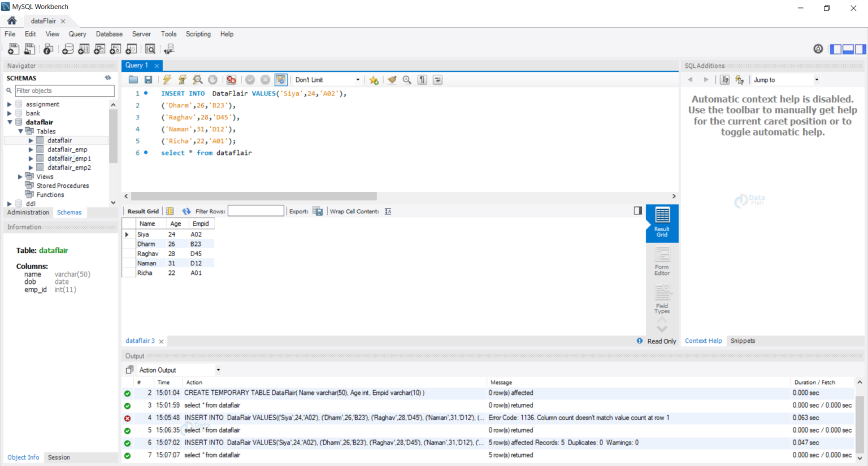Viewport: 868px width, 466px height.
Task: Save the script with the floppy disk icon
Action: click(x=148, y=80)
